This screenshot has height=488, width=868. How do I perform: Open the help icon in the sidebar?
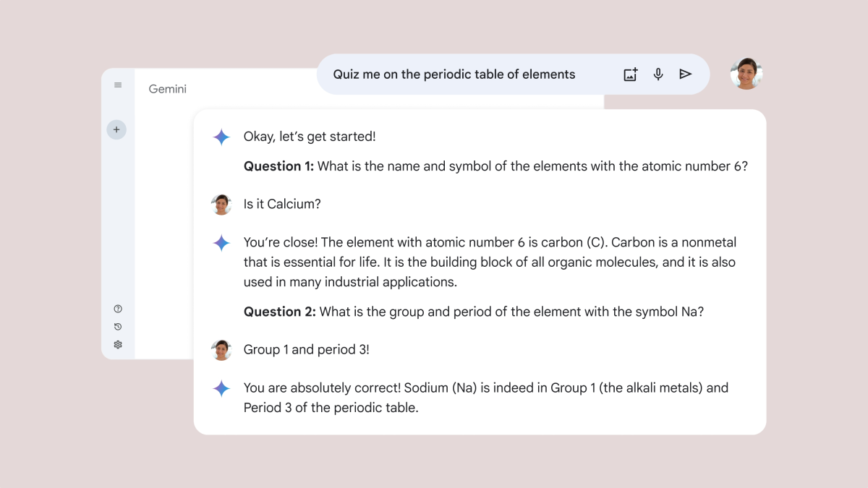[x=118, y=309]
